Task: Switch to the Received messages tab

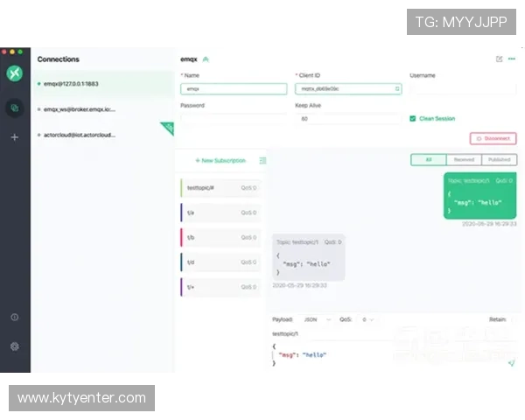Action: 463,160
